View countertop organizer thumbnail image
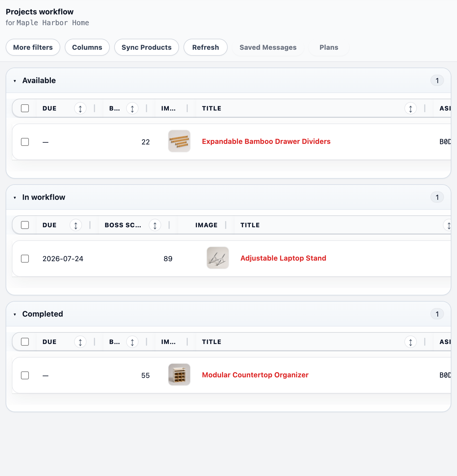The height and width of the screenshot is (476, 457). pos(179,375)
